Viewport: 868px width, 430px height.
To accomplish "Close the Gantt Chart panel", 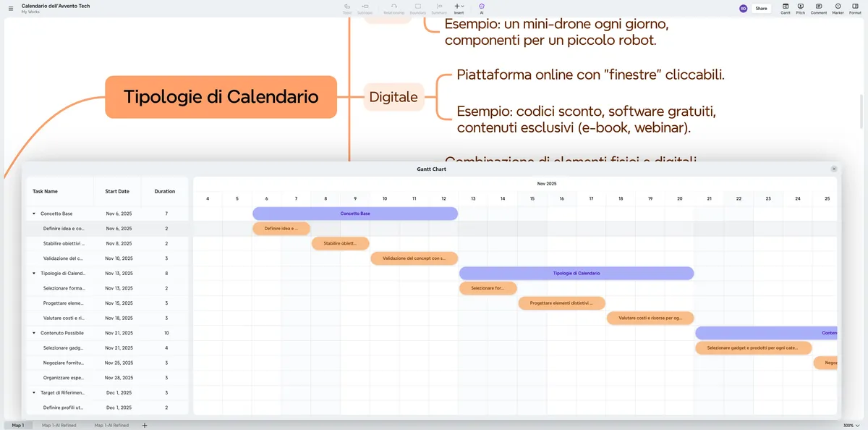I will pos(834,169).
